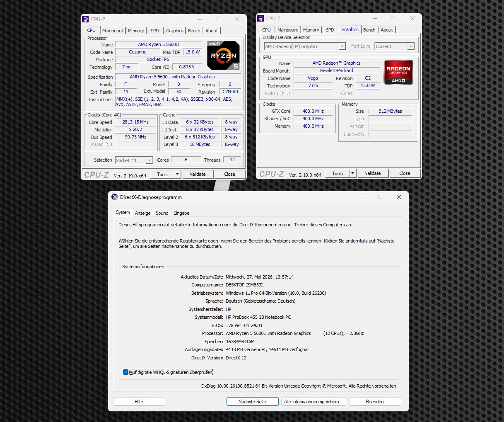
Task: Open the Socket #1 selection dropdown
Action: [x=134, y=160]
